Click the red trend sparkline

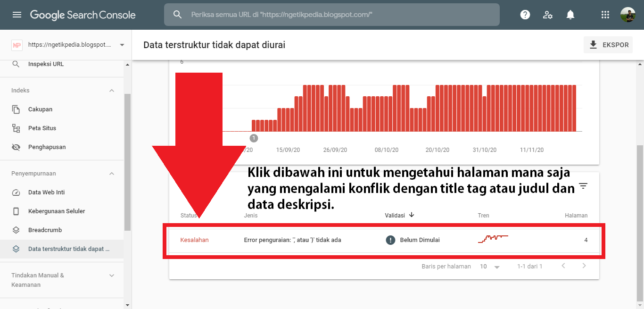point(493,239)
